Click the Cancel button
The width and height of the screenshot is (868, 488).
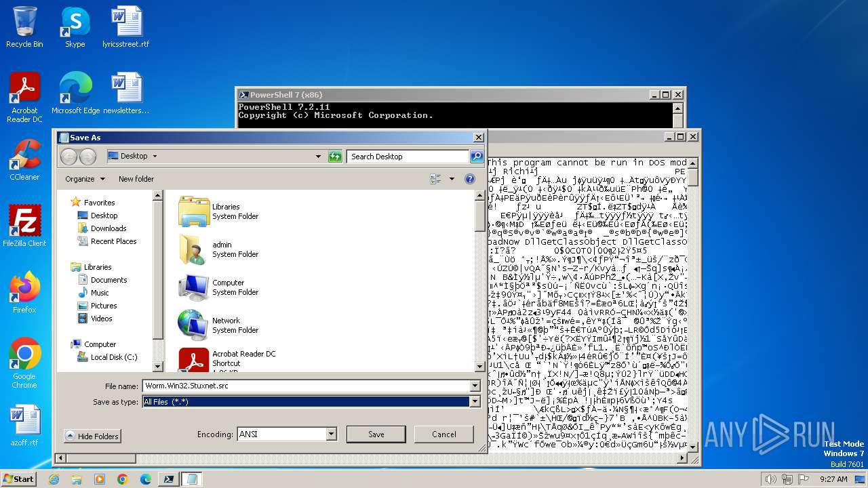(444, 434)
